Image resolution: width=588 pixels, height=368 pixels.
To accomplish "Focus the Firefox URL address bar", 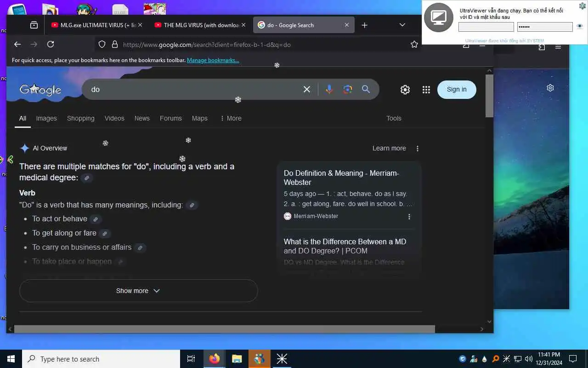I will point(257,44).
